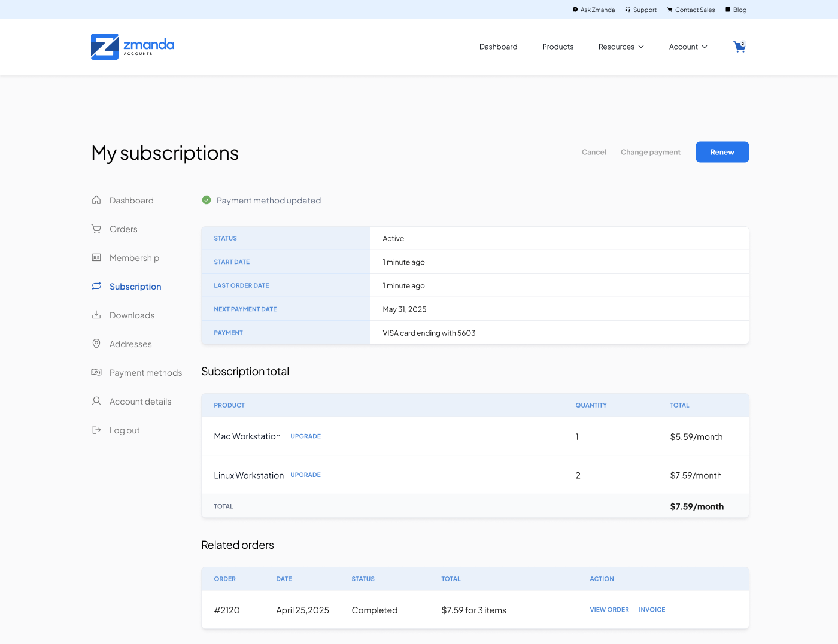Open Products in top navigation
838x644 pixels.
pos(558,47)
